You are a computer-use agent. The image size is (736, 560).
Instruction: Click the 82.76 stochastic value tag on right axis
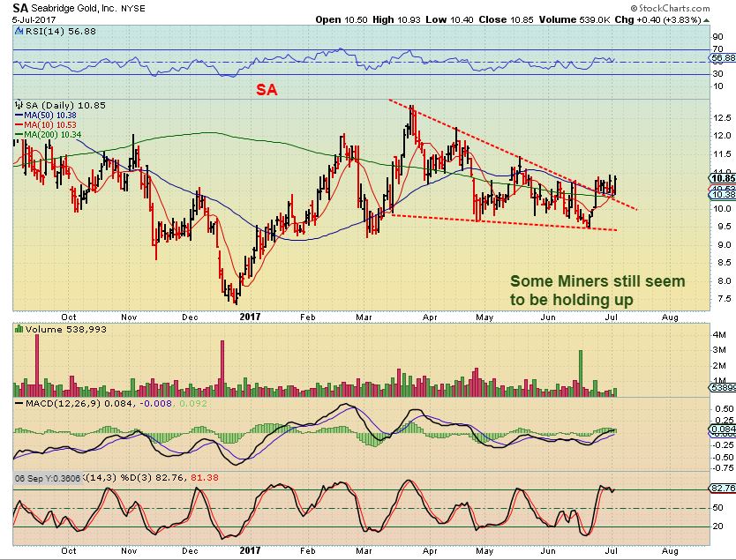[x=723, y=489]
